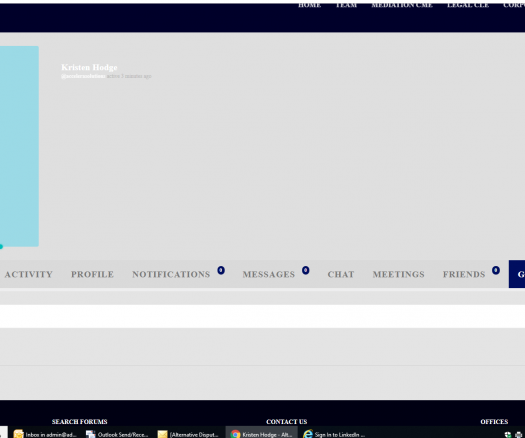525x438 pixels.
Task: Click the Notifications count badge
Action: point(221,270)
